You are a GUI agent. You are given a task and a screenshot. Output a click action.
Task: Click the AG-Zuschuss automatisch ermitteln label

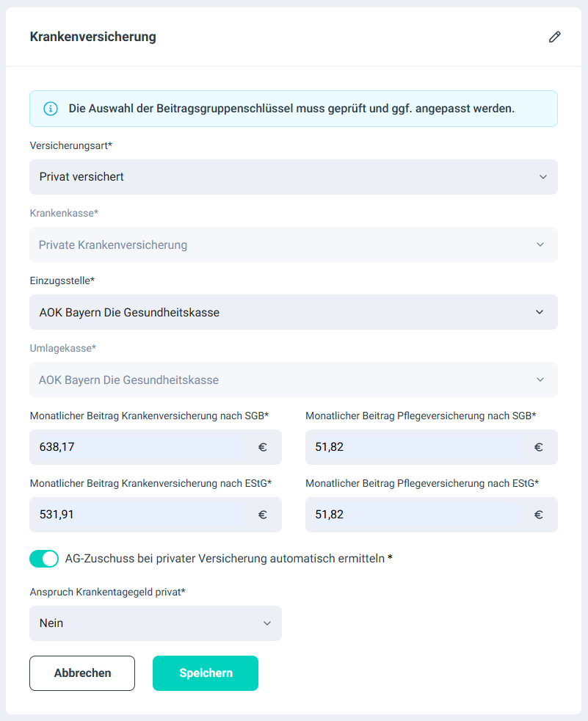[225, 559]
